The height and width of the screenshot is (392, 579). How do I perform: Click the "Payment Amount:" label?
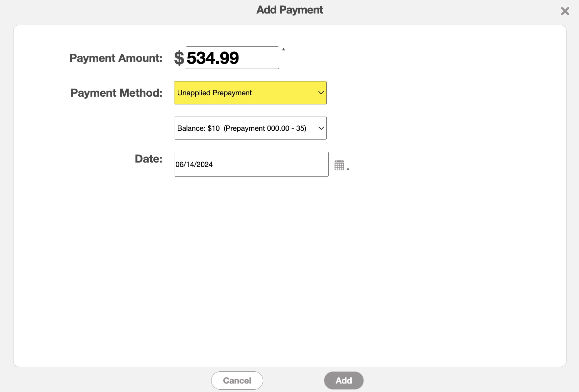tap(116, 58)
